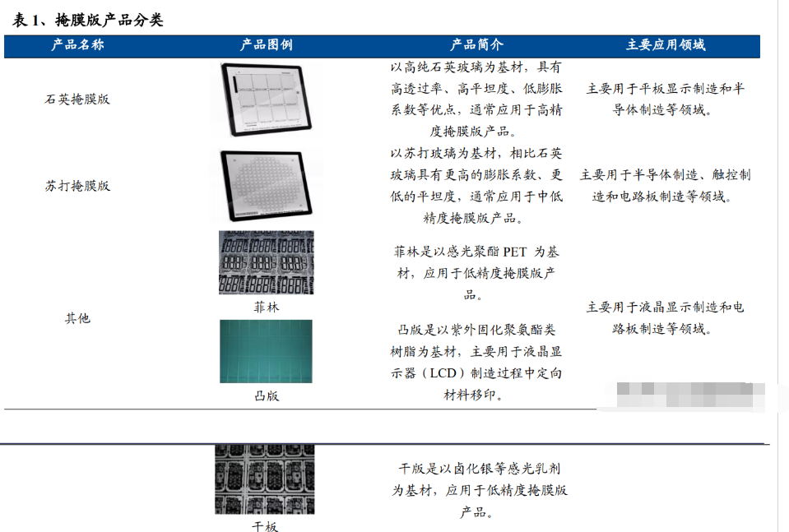Click the description starting 以苏打玻璃为基材

pos(476,186)
